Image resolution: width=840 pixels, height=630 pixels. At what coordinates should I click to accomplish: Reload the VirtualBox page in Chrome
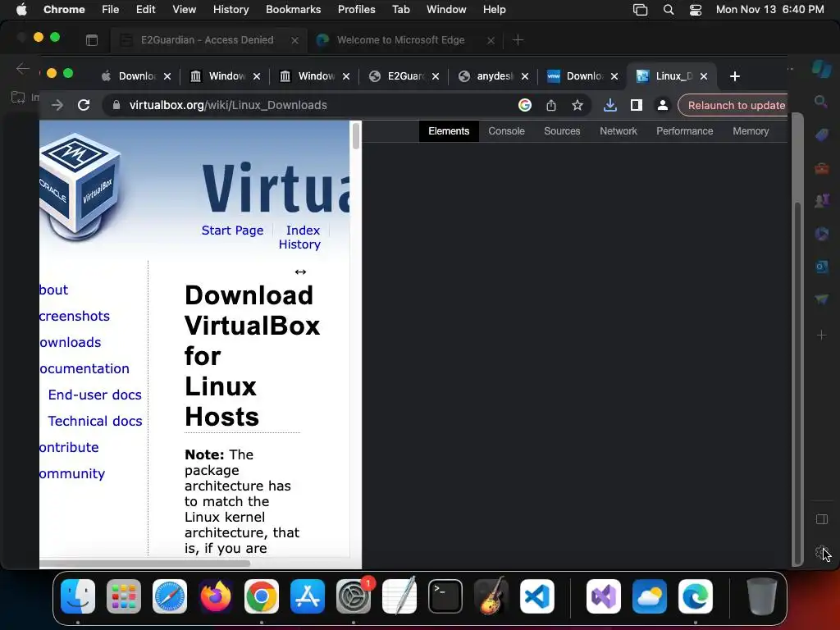click(x=84, y=105)
